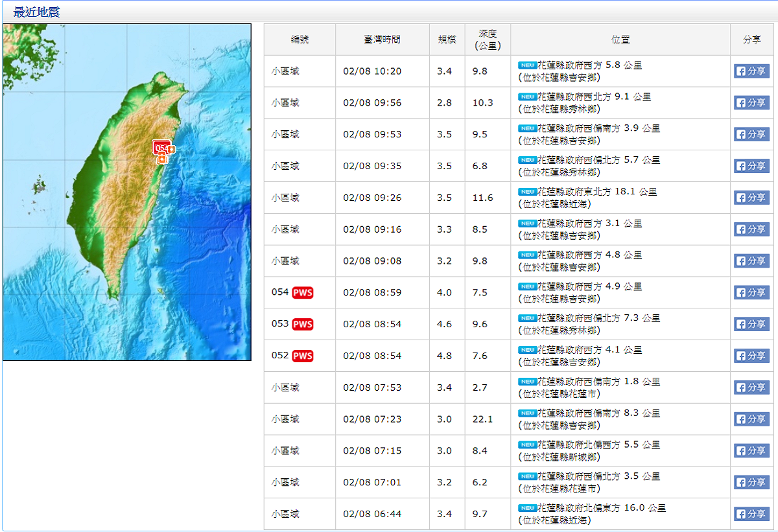
Task: Open the 花蓮縣政府北偏西方 5.5 公里 location
Action: 598,445
